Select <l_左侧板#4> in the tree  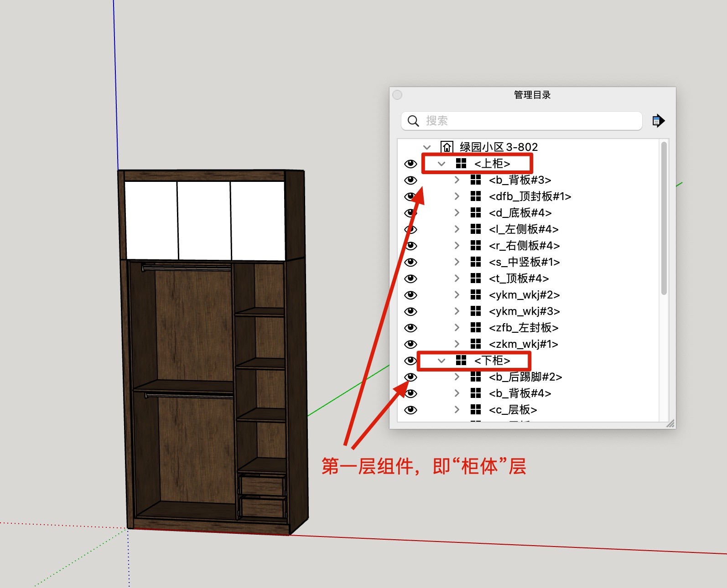coord(524,229)
